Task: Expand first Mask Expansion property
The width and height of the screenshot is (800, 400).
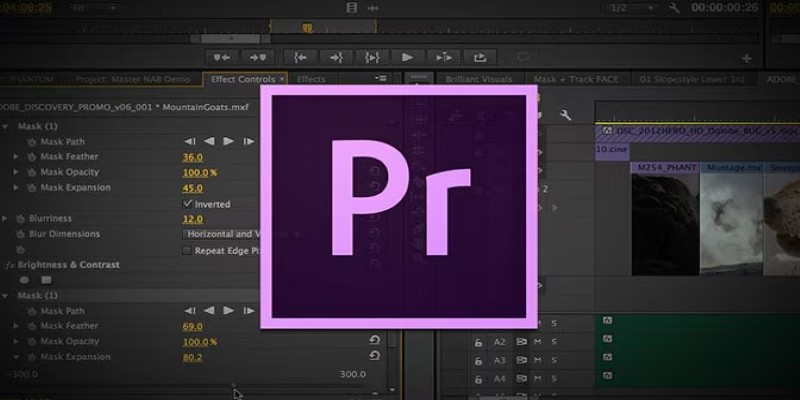Action: click(x=16, y=188)
